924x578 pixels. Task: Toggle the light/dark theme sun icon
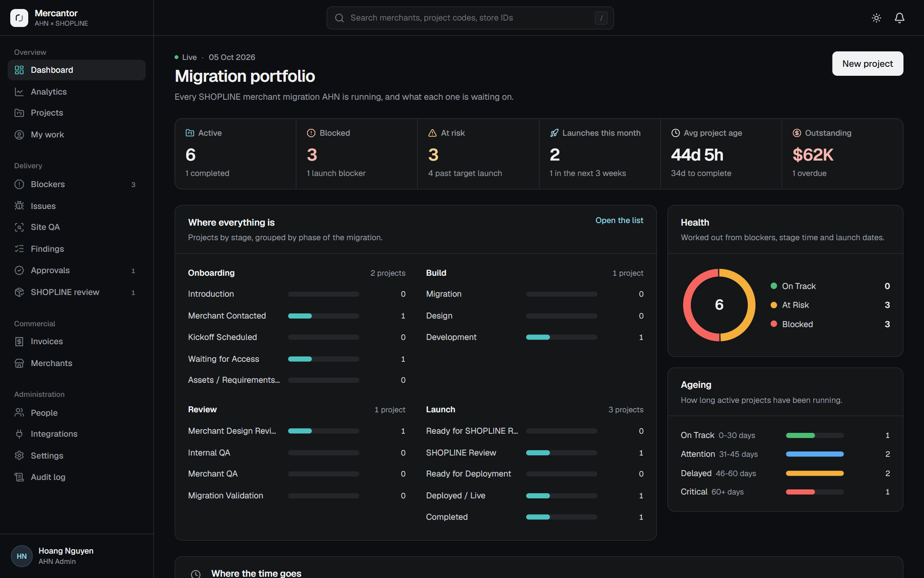pos(876,18)
